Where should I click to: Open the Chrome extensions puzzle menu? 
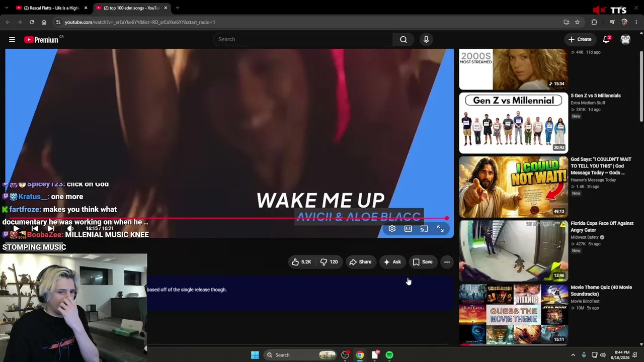(594, 22)
